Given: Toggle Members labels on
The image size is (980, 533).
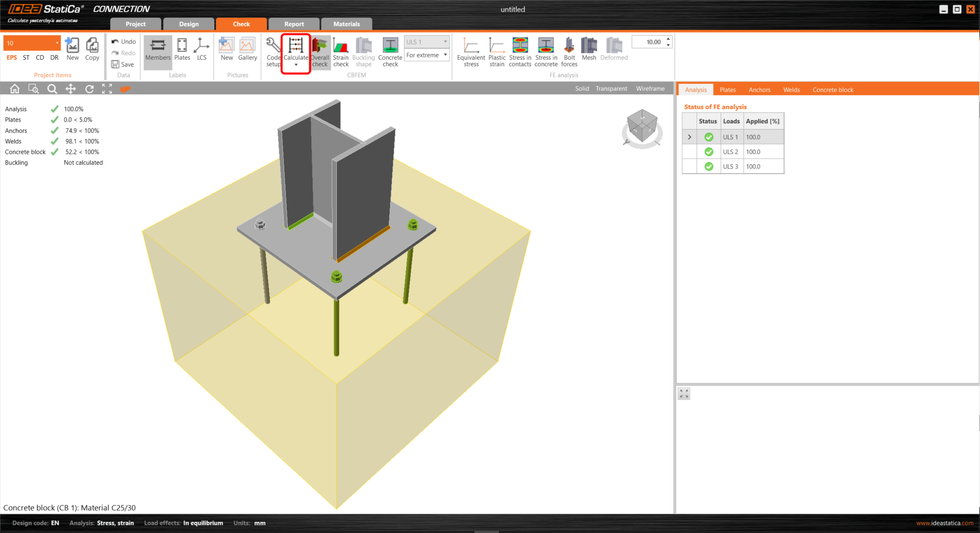Looking at the screenshot, I should 158,47.
